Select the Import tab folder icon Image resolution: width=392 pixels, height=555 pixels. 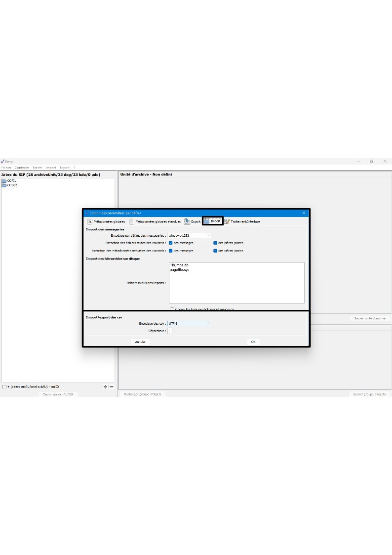207,221
